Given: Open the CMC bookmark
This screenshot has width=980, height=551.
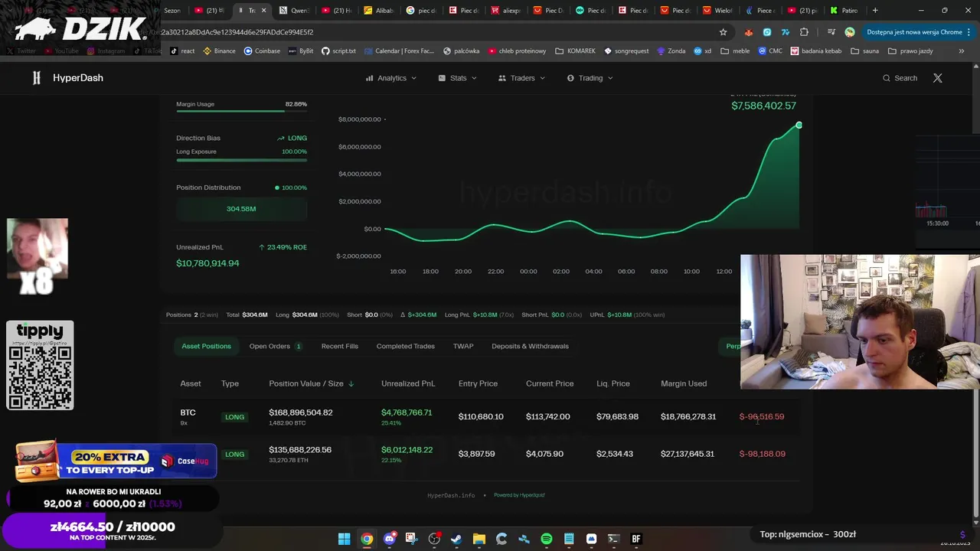Looking at the screenshot, I should (x=770, y=51).
